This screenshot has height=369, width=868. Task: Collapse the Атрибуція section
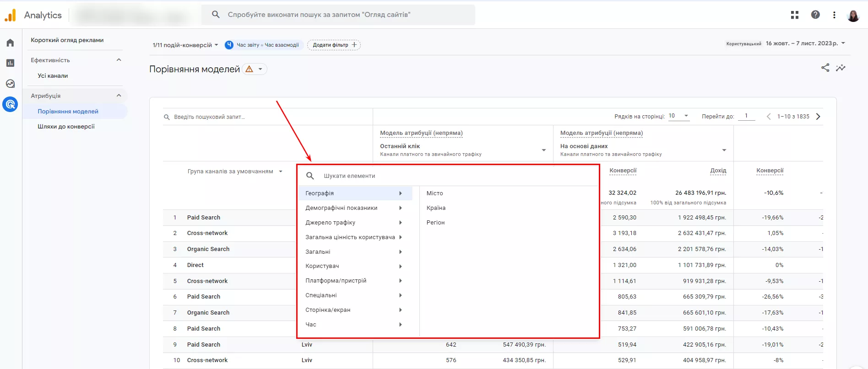pos(119,96)
